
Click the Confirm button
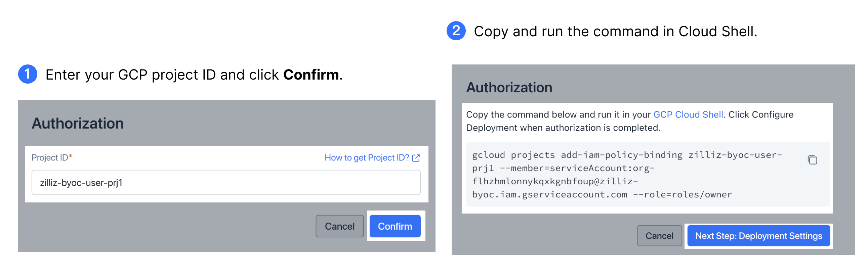395,226
